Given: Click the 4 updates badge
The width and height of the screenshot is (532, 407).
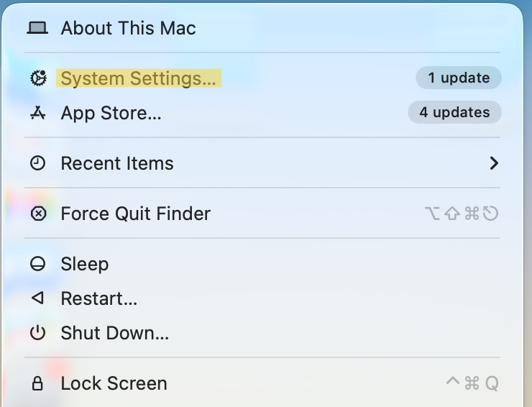Looking at the screenshot, I should pyautogui.click(x=454, y=112).
